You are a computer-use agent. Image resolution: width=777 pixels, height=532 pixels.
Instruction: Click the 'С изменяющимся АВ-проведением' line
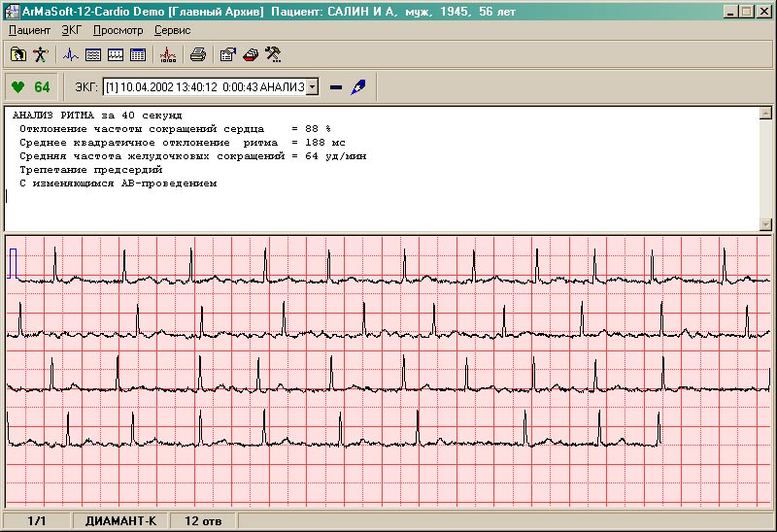(118, 183)
